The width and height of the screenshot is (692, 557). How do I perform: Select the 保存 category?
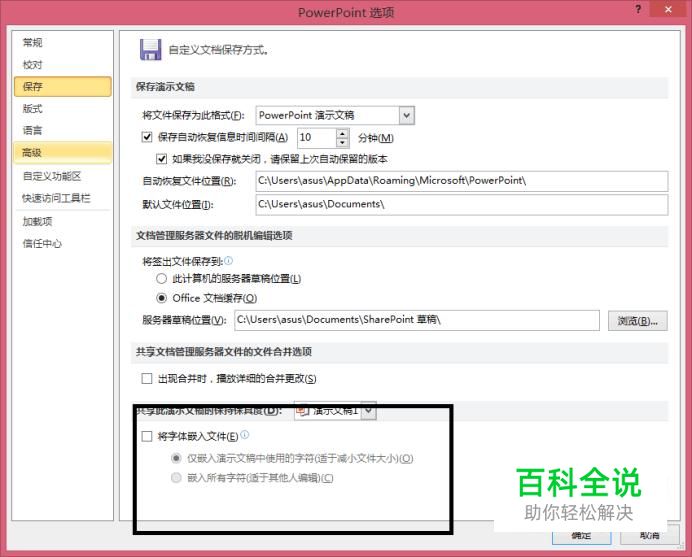63,87
